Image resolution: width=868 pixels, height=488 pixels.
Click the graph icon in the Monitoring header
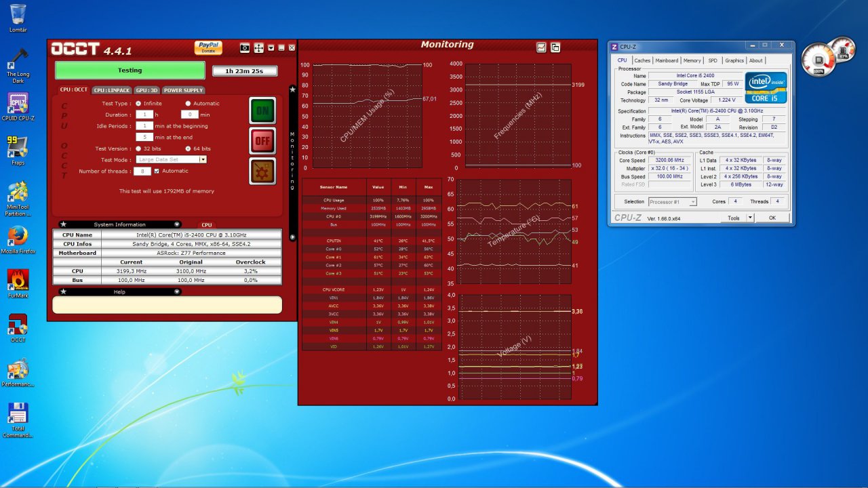(541, 47)
